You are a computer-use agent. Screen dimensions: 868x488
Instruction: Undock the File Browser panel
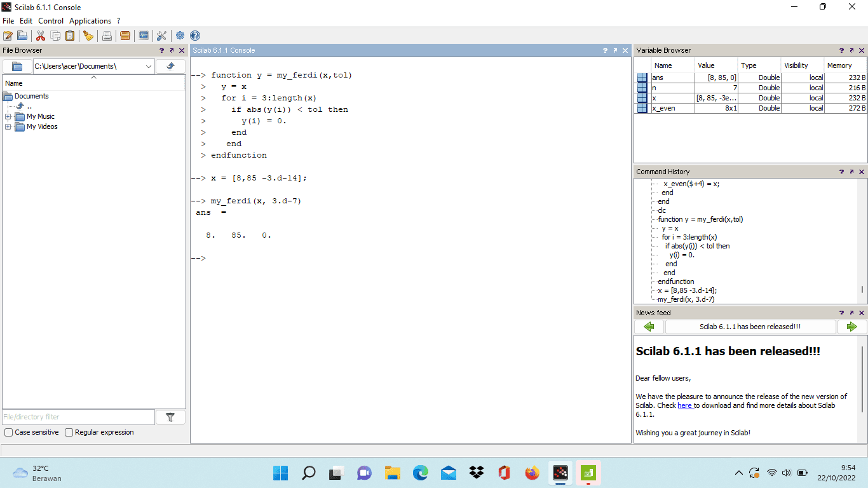pos(172,50)
